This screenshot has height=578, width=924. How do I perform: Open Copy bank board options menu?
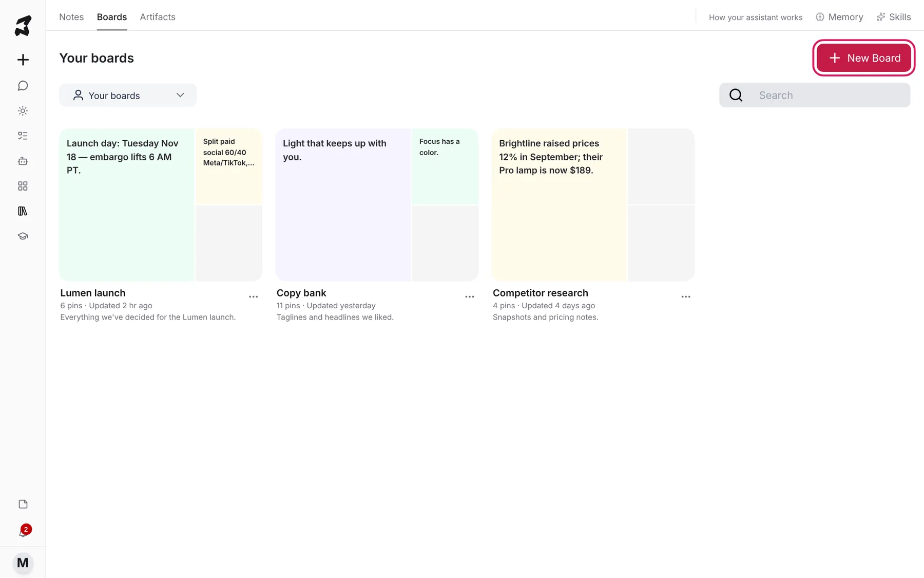tap(469, 297)
